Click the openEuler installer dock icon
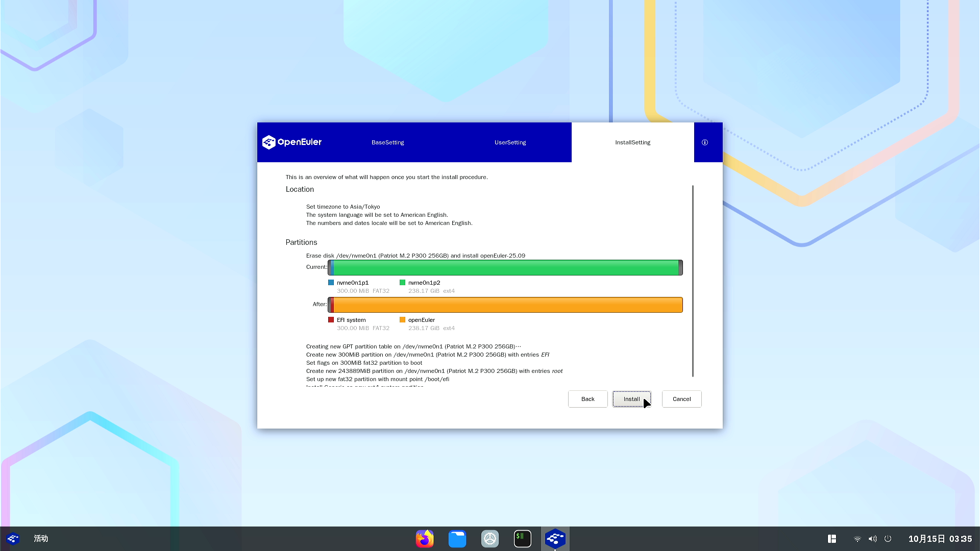This screenshot has height=551, width=980. click(555, 539)
